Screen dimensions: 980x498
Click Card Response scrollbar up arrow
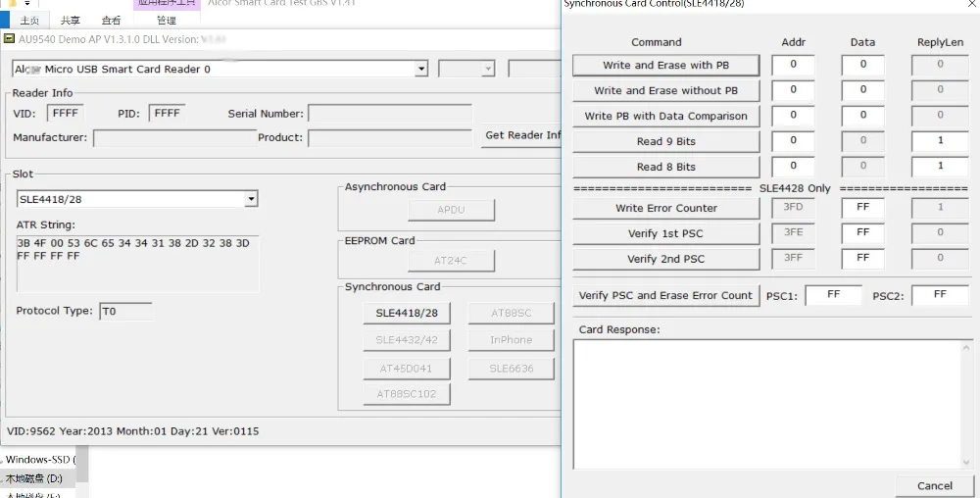coord(966,347)
